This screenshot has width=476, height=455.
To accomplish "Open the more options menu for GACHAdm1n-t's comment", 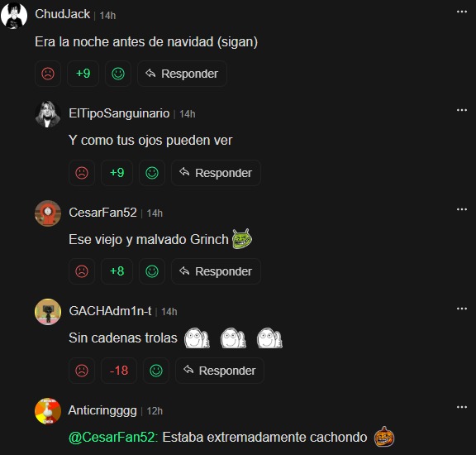I will [462, 309].
